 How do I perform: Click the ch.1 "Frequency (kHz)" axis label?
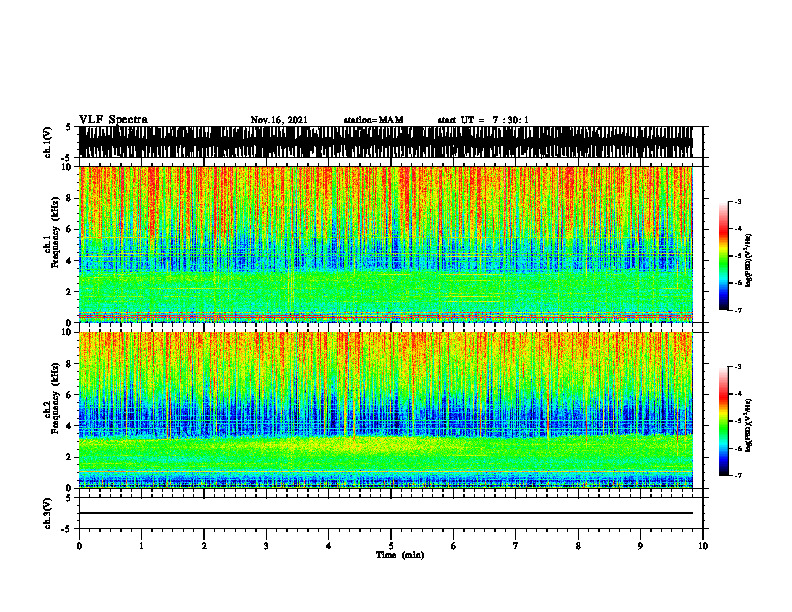[x=54, y=233]
